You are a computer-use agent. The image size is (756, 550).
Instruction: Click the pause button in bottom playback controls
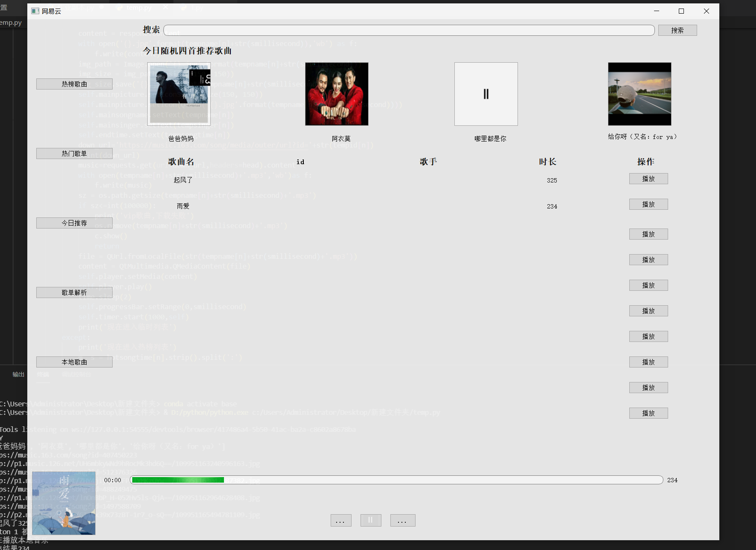click(x=370, y=520)
